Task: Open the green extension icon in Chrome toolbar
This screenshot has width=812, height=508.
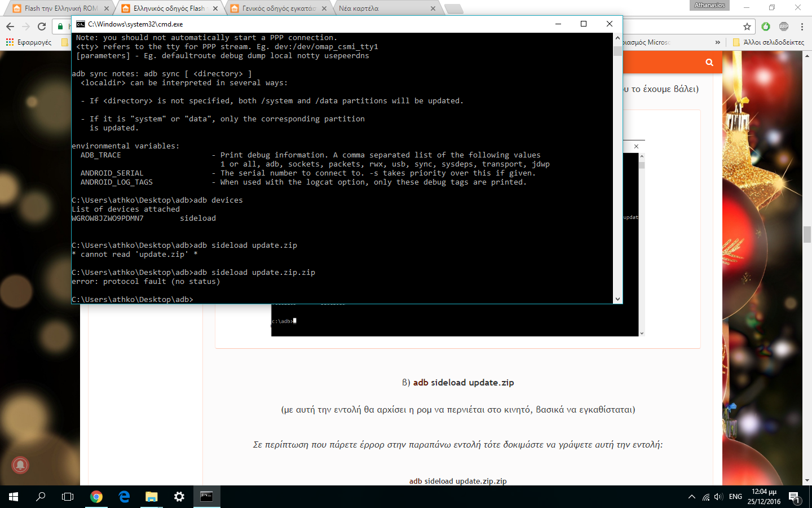Action: pyautogui.click(x=766, y=27)
